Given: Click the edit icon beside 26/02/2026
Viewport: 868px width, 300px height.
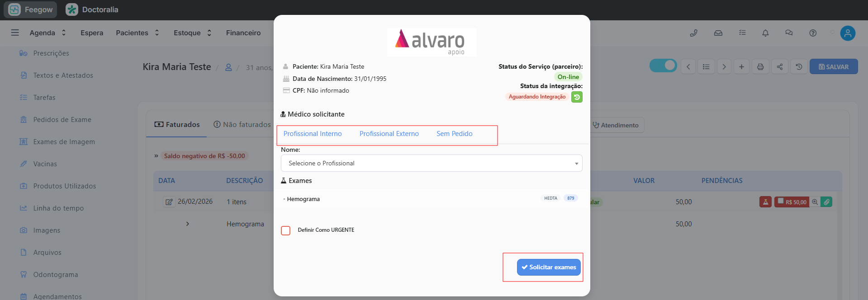Looking at the screenshot, I should (169, 202).
